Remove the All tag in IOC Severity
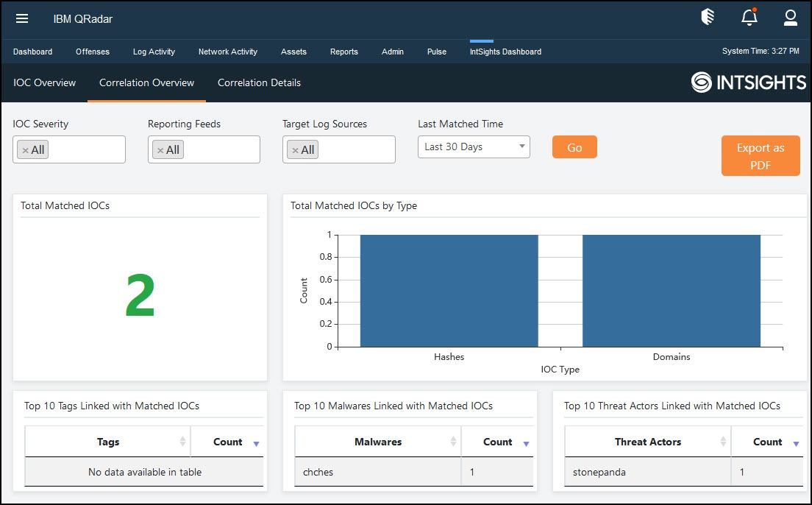 pos(25,150)
